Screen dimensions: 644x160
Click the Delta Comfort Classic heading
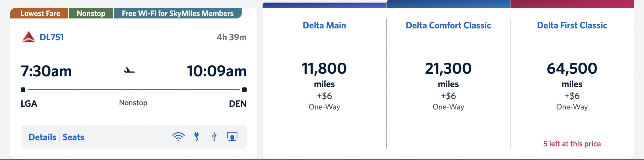(x=448, y=25)
